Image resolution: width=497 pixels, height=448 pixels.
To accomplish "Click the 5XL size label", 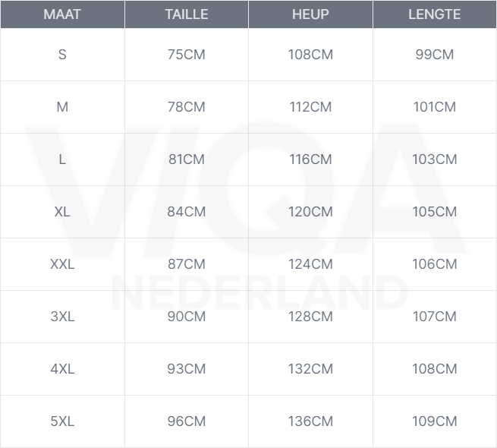I will (62, 421).
